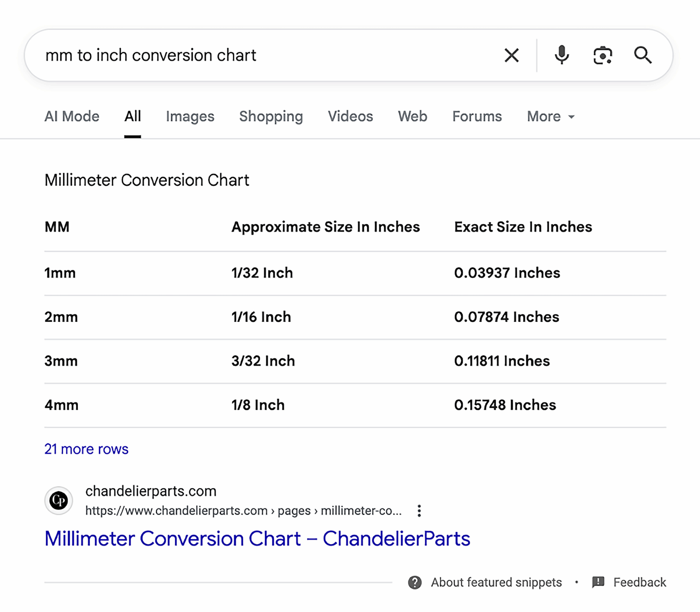Open the Images tab
700x612 pixels.
pos(190,117)
